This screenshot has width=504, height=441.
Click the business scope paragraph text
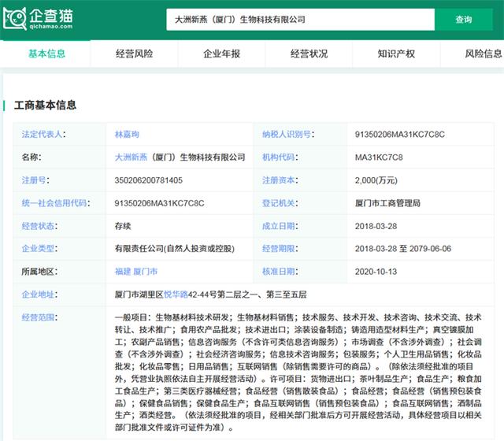click(298, 372)
